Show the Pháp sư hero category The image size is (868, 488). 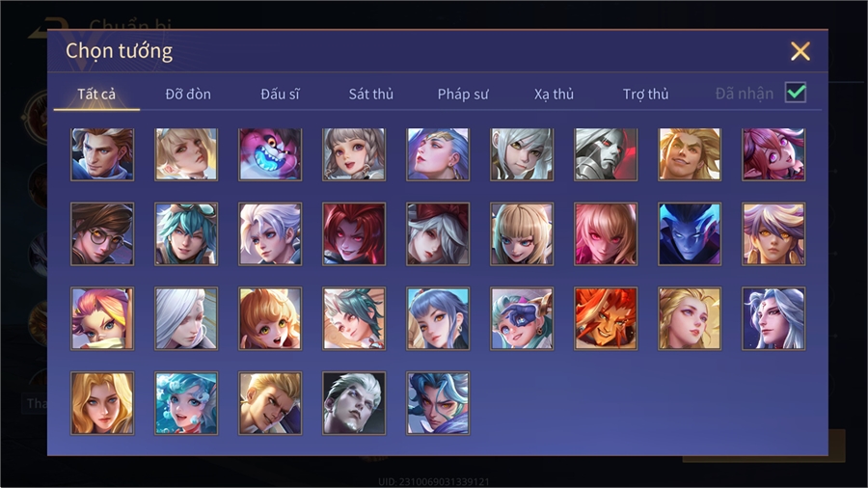(463, 95)
